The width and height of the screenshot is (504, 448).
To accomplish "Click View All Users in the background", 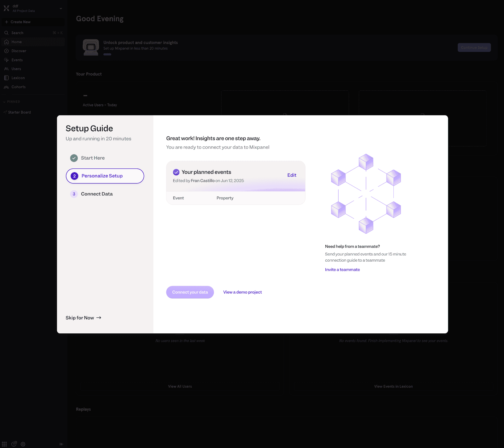I will tap(180, 387).
